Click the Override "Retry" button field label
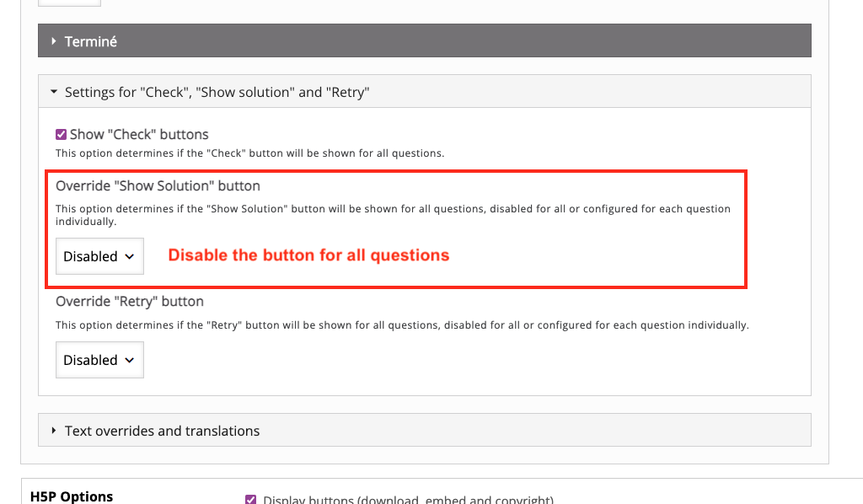 tap(130, 302)
